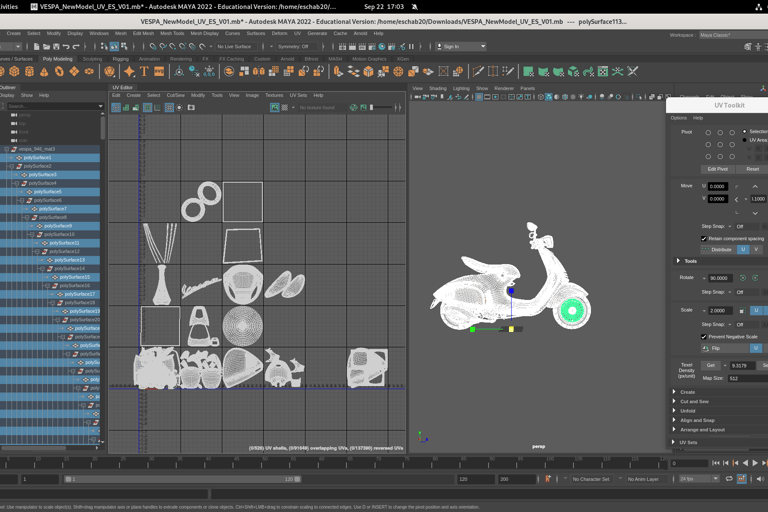Toggle Retain component spacing checkbox
Image resolution: width=768 pixels, height=512 pixels.
pos(704,239)
